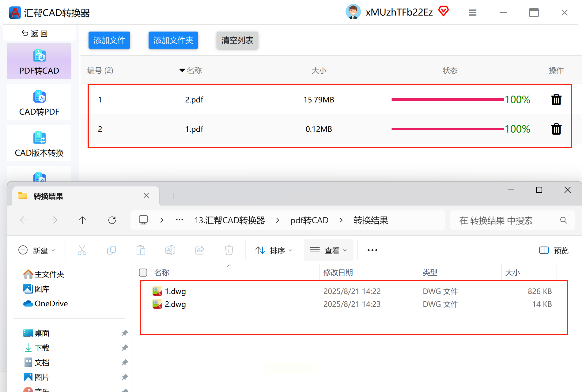Screen dimensions: 582x392
Task: Open the 查看 view dropdown
Action: [x=328, y=251]
